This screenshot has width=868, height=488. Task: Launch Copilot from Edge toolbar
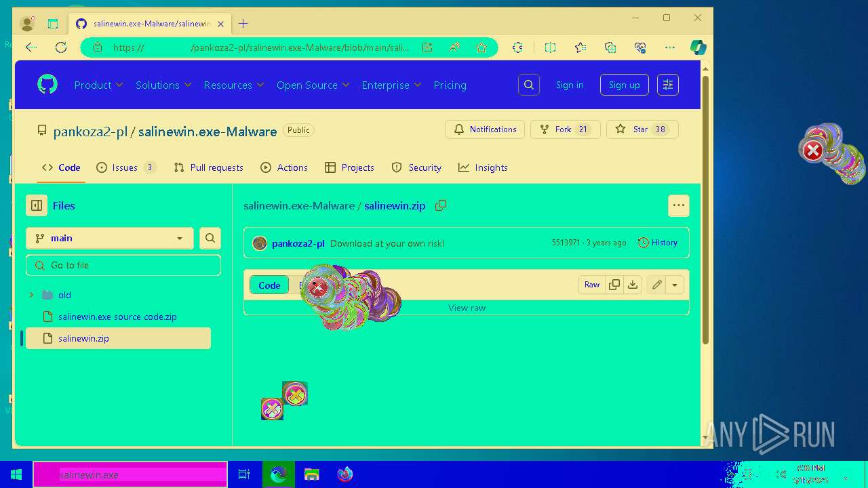tap(698, 47)
